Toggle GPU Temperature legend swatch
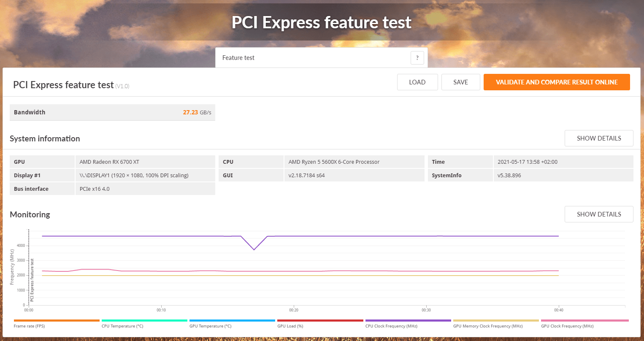644x341 pixels. [232, 321]
